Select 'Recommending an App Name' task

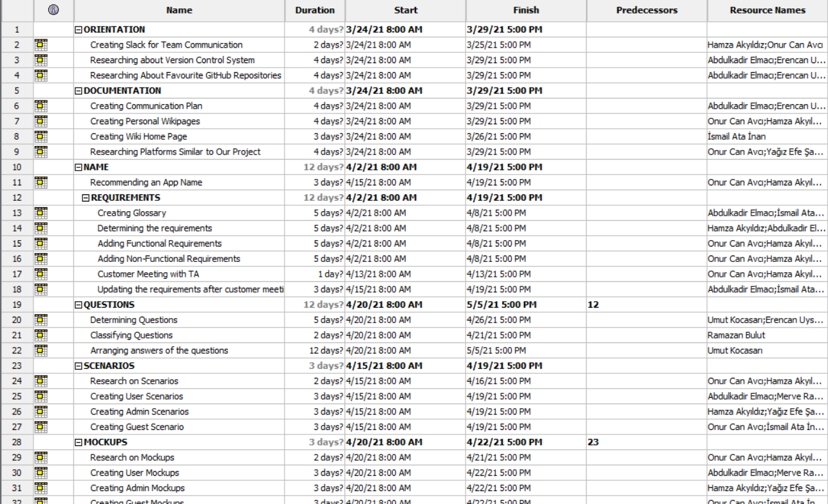tap(146, 183)
